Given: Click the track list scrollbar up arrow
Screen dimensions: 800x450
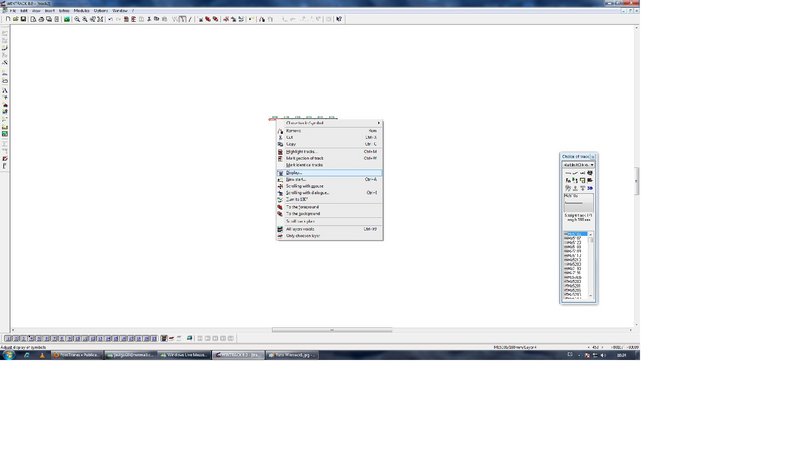Looking at the screenshot, I should 591,235.
